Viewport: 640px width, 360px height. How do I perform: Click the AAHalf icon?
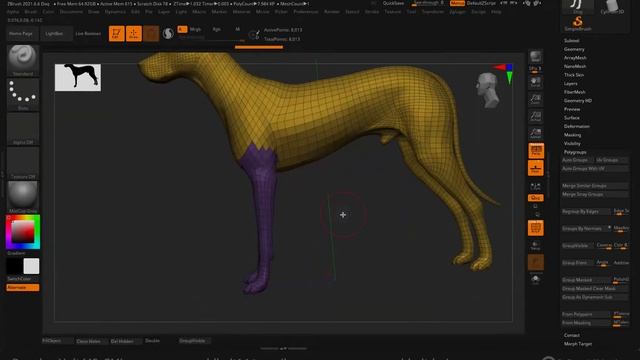pyautogui.click(x=536, y=133)
